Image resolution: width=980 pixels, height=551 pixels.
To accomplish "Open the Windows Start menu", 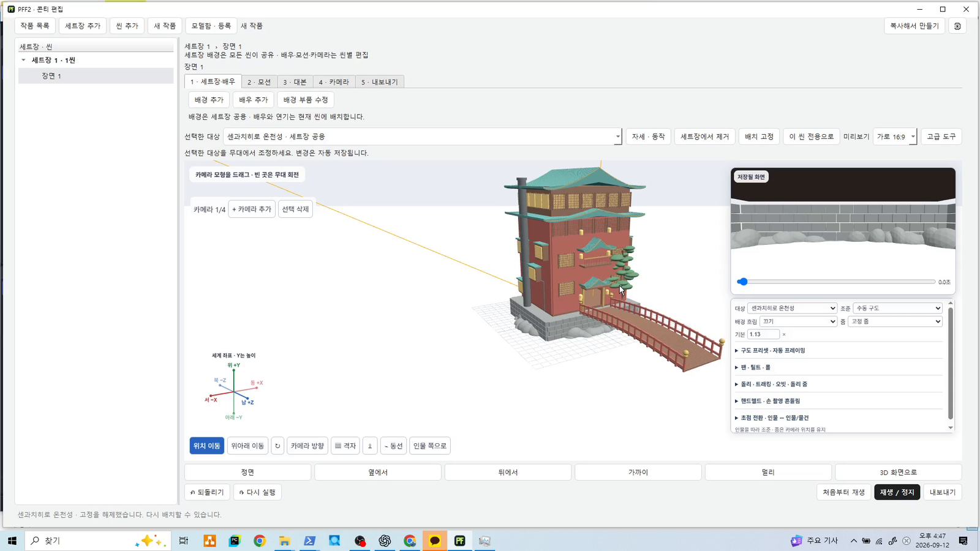I will point(12,541).
